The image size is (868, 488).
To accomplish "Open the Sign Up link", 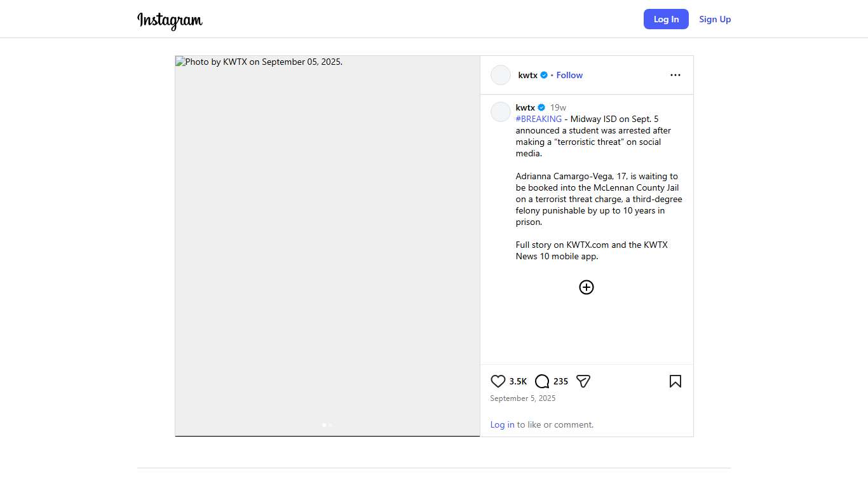I will click(x=715, y=19).
